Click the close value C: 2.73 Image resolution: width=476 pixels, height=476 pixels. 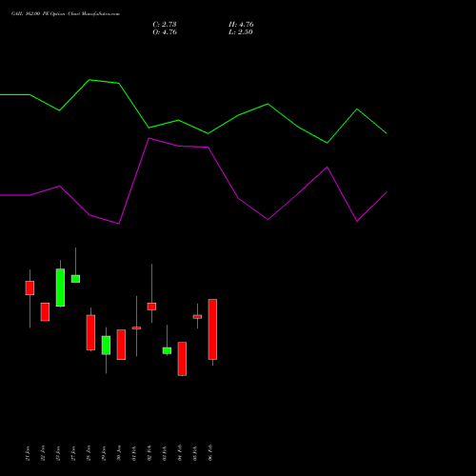[165, 25]
